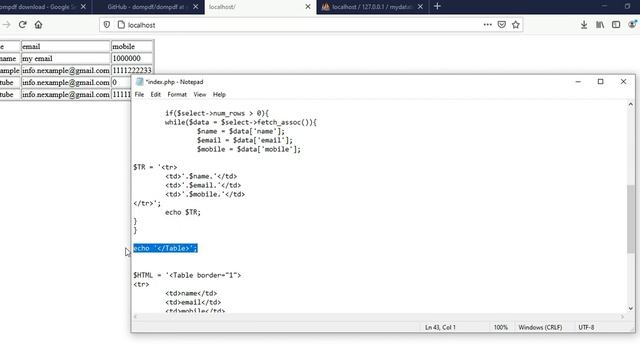Open the Firefox library icon

point(600,25)
